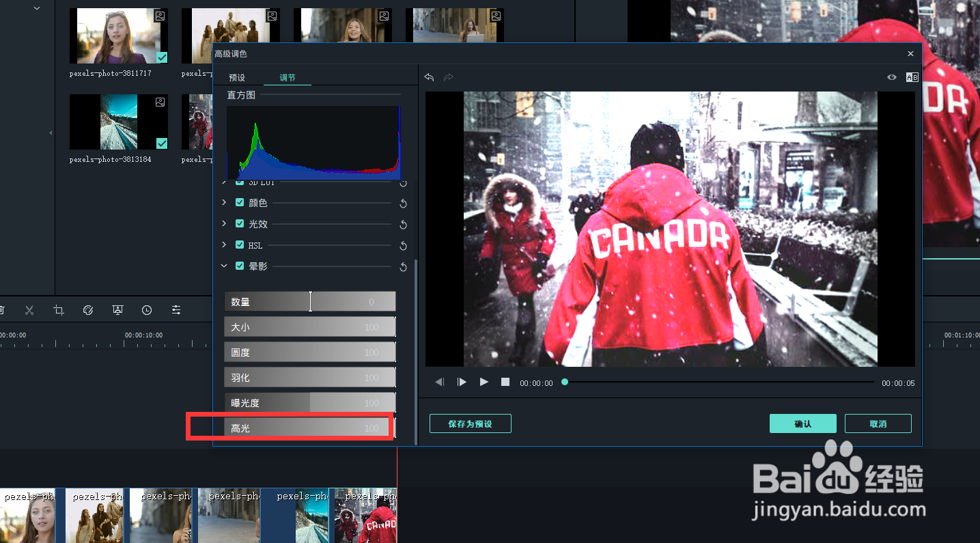Click the green screen presenter icon
This screenshot has height=543, width=980.
click(x=117, y=310)
